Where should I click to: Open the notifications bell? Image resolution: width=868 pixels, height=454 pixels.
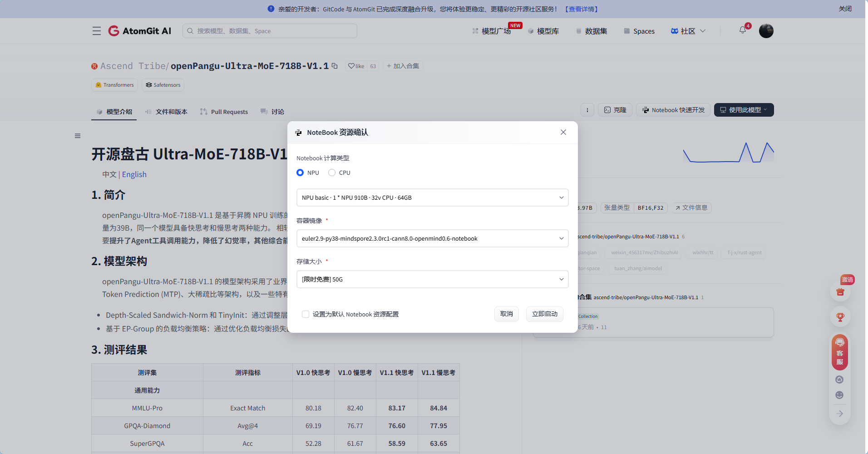coord(743,30)
